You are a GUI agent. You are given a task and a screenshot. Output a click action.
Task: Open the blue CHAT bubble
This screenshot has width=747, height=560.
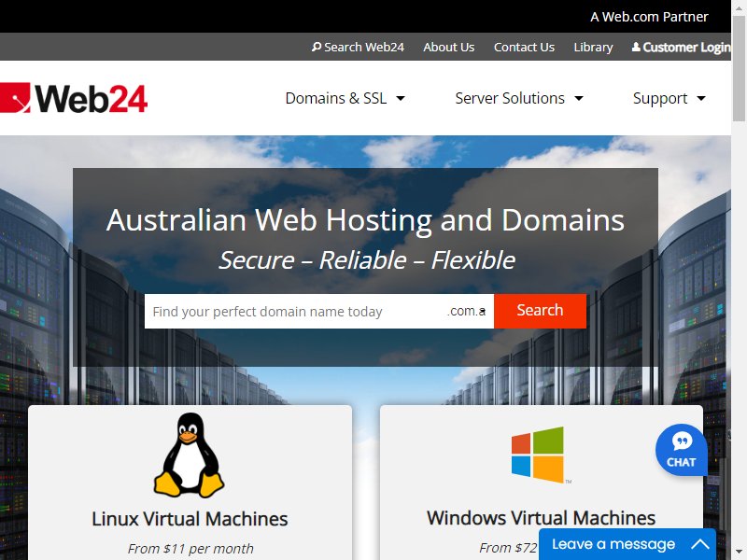(682, 450)
